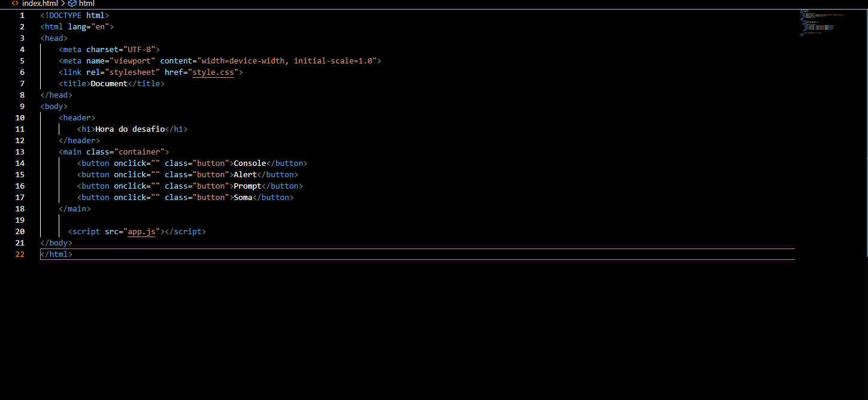Click the onclick attribute on the Console line

point(130,163)
